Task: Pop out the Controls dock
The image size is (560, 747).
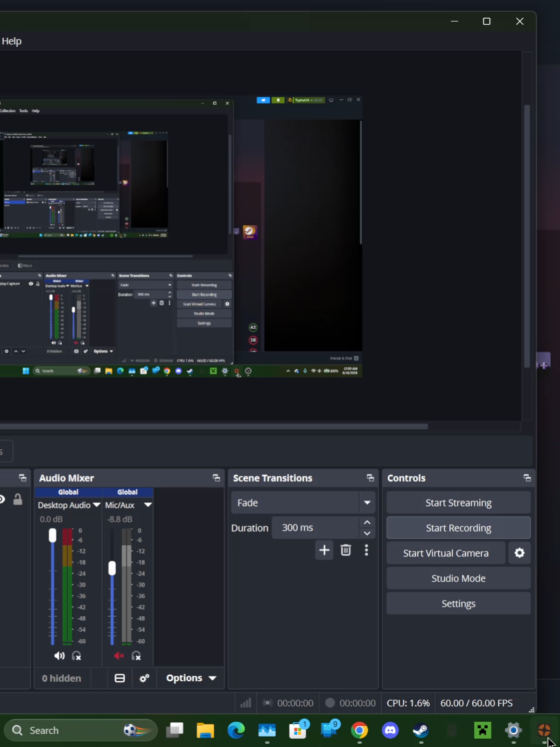Action: [x=527, y=478]
